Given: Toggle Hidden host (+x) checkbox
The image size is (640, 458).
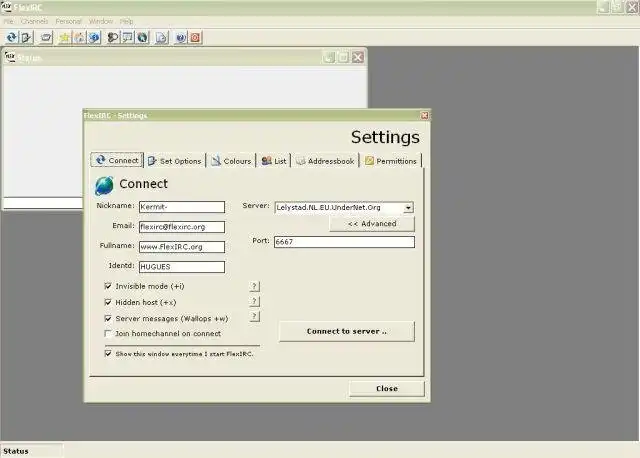Looking at the screenshot, I should point(108,302).
